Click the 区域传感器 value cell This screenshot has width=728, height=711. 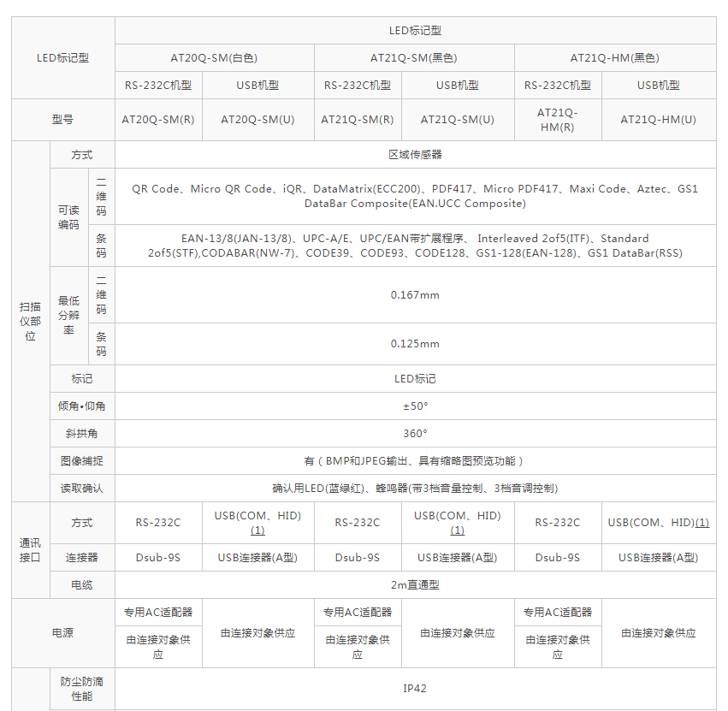point(415,155)
